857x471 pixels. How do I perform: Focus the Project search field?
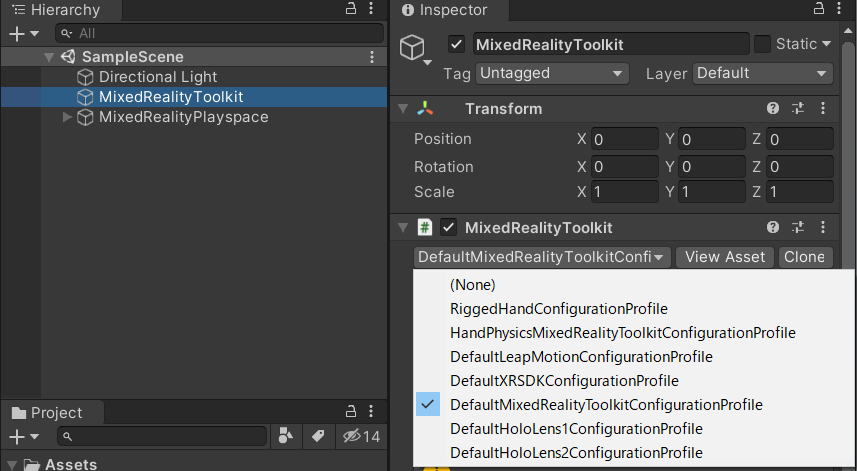coord(162,436)
